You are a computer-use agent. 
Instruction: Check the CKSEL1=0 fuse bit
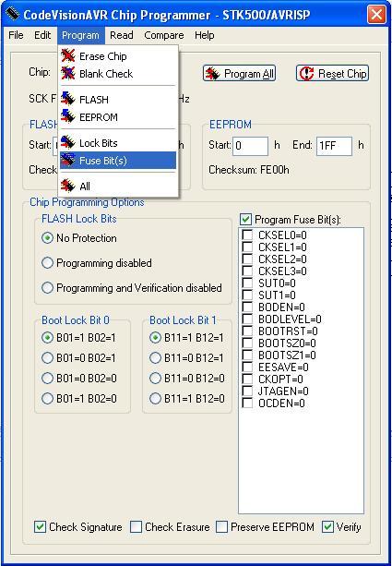pos(247,247)
